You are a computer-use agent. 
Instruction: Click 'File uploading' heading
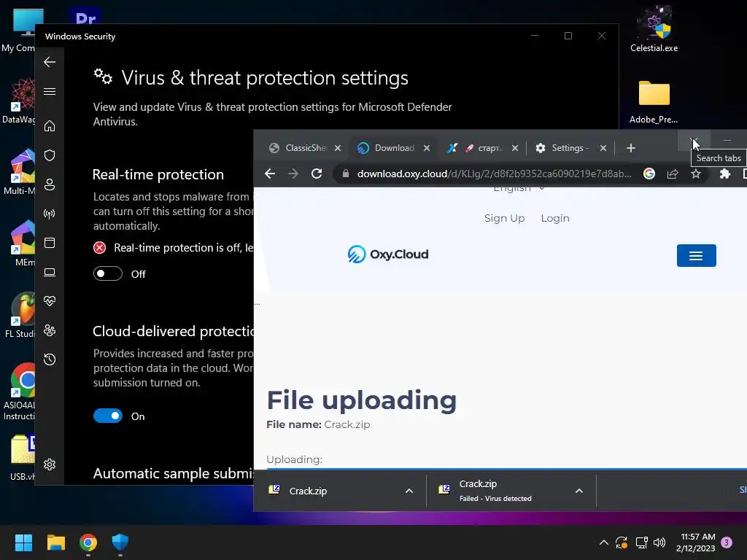click(x=362, y=400)
